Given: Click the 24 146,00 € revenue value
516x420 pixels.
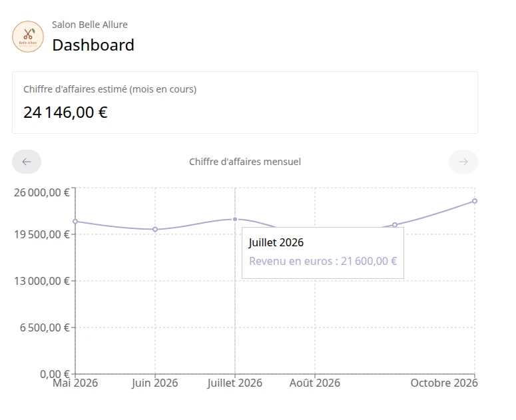Looking at the screenshot, I should (65, 112).
